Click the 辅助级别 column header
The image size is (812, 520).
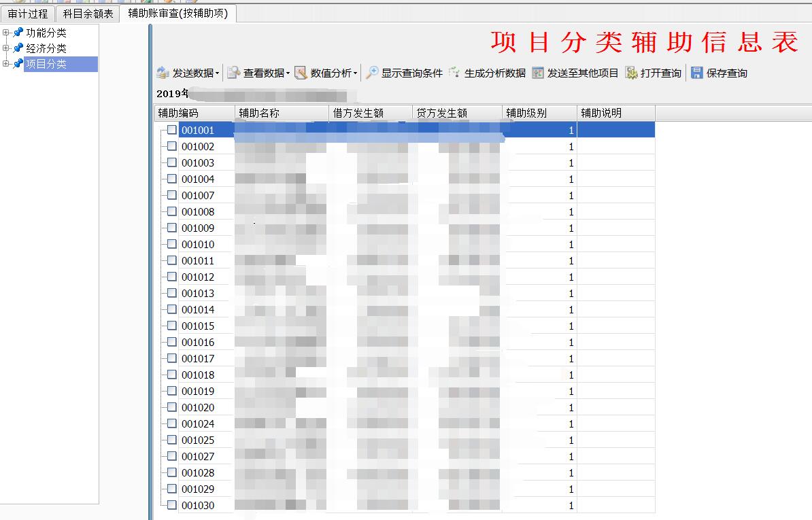(x=526, y=113)
